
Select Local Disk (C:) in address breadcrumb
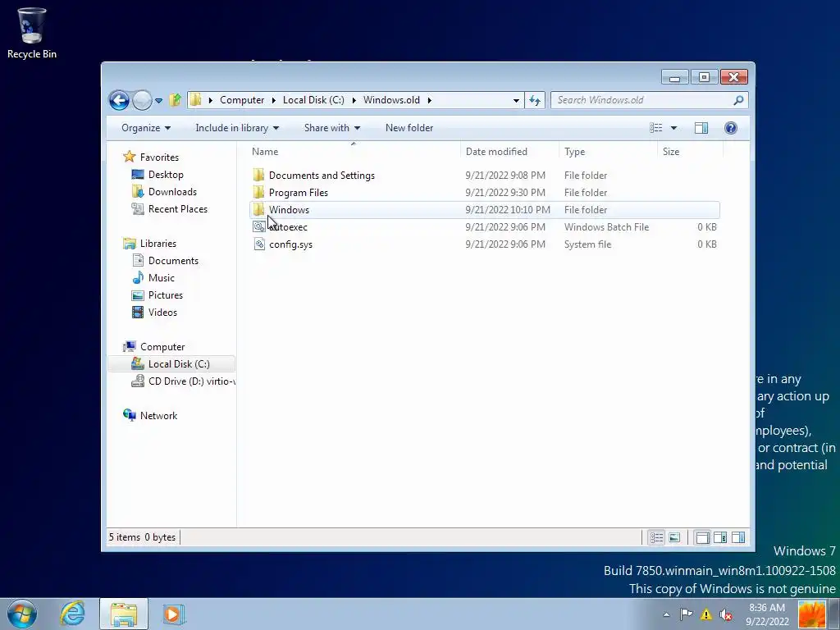pos(313,100)
